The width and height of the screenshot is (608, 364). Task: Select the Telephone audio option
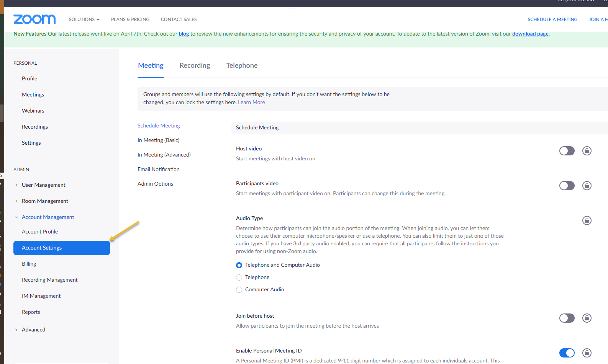coord(239,277)
